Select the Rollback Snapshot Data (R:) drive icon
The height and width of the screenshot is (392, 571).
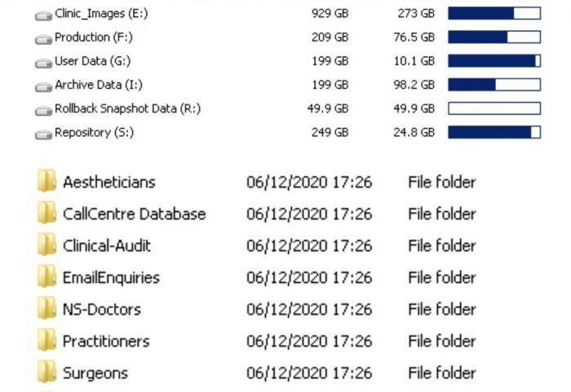43,111
